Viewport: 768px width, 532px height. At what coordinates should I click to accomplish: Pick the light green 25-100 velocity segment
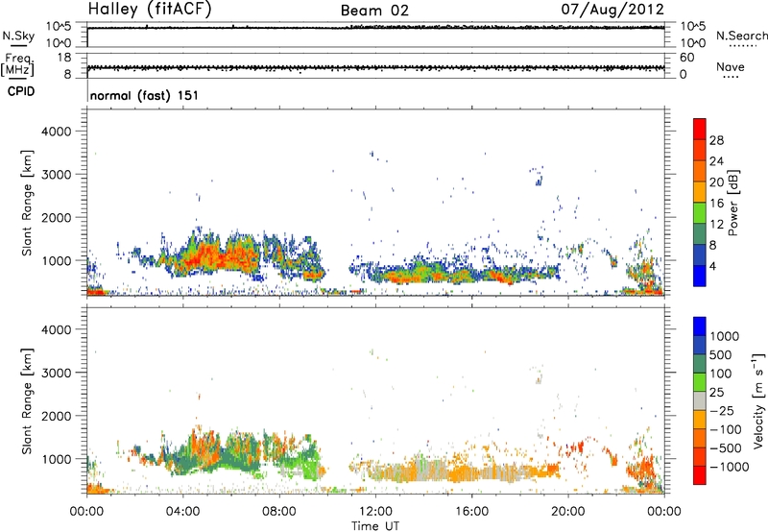(700, 382)
